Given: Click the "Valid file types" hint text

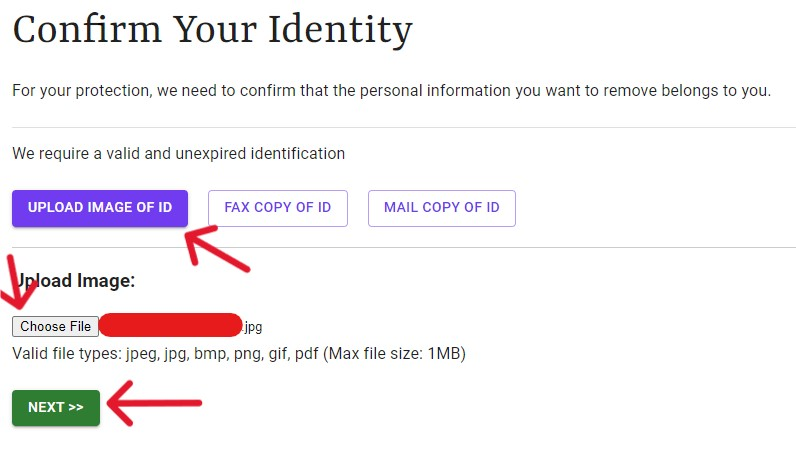Looking at the screenshot, I should [66, 353].
